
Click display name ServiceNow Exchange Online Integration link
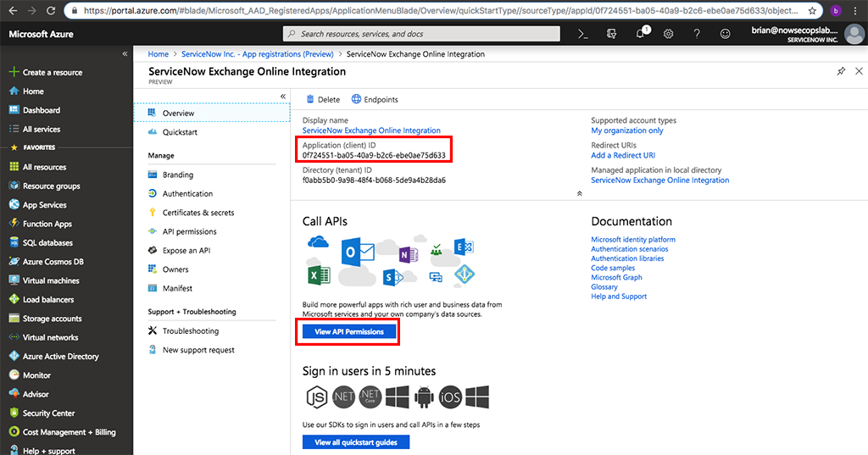point(371,130)
